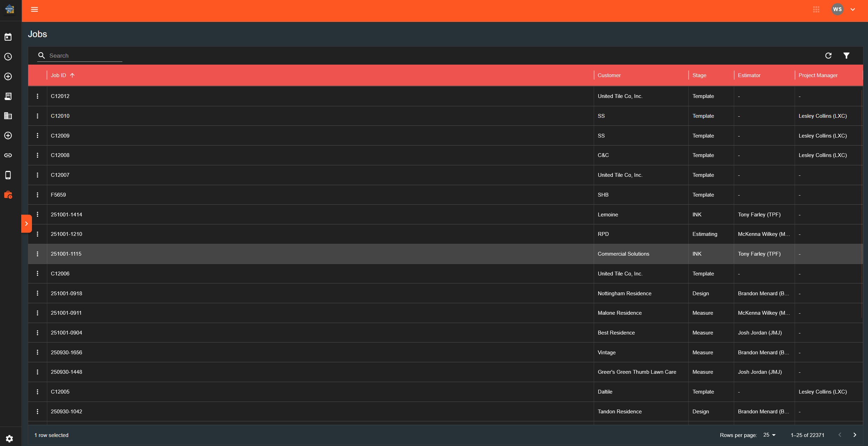
Task: Open the hamburger navigation menu
Action: (x=34, y=9)
